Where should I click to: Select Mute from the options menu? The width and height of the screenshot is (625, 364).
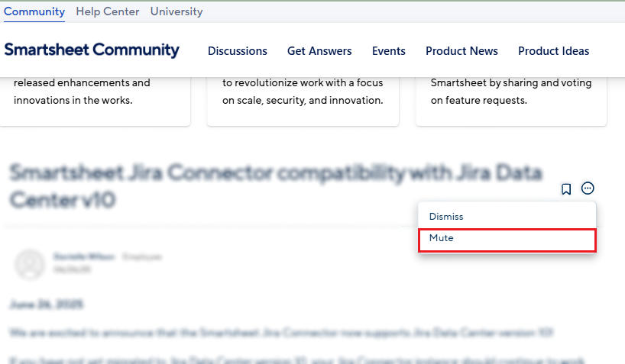pos(507,240)
